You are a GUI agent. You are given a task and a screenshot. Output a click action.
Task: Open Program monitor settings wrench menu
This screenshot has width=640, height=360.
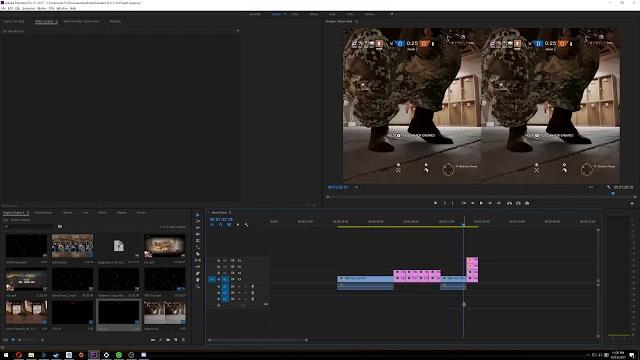pos(609,187)
